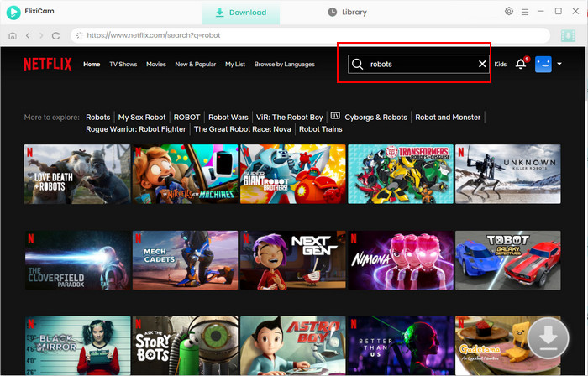Open Netflix notifications bell
Image resolution: width=588 pixels, height=376 pixels.
tap(521, 64)
